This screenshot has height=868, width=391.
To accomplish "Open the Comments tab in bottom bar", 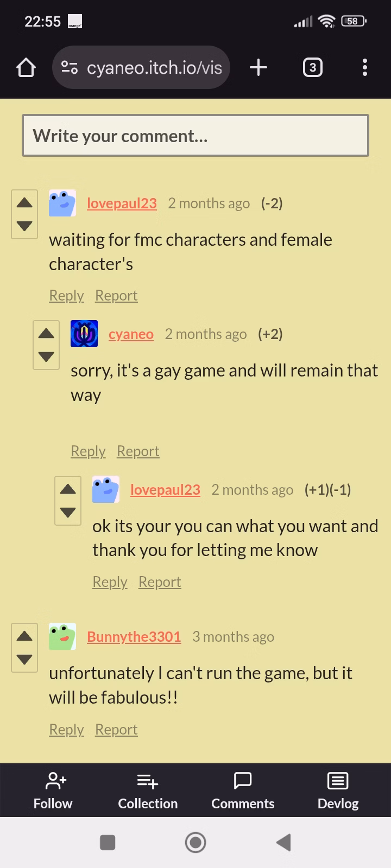I will tap(243, 791).
